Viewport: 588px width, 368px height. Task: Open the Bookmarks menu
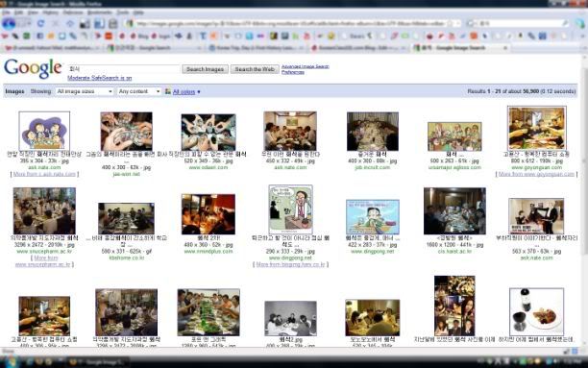pos(99,12)
